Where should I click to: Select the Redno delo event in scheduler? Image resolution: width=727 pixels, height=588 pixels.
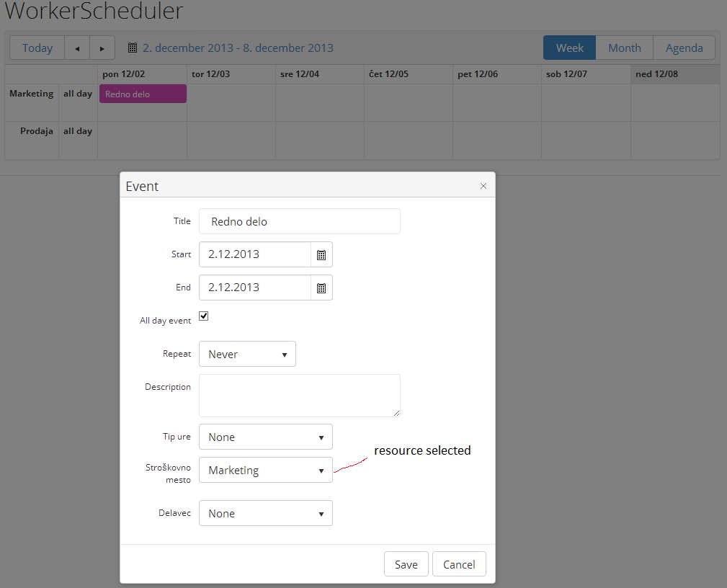tap(143, 94)
